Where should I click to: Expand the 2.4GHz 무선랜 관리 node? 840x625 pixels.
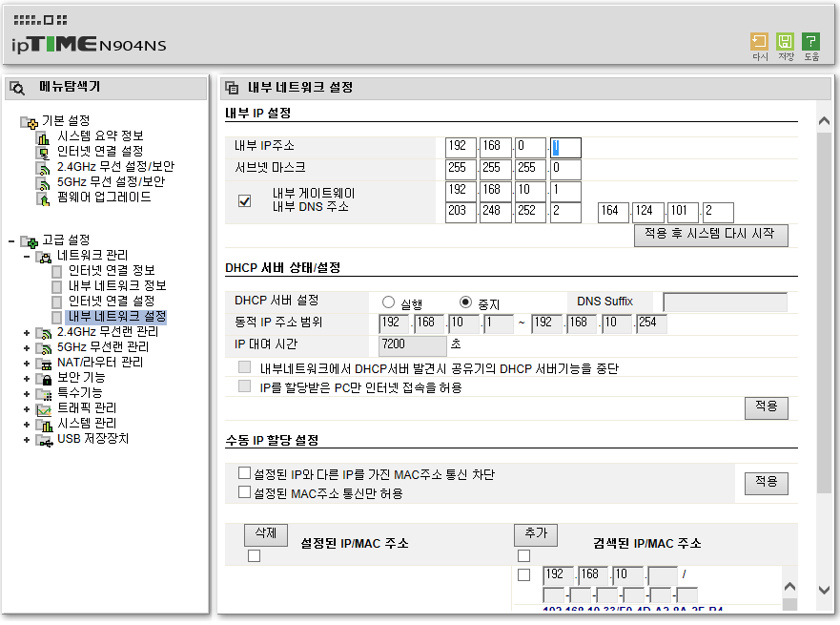pos(27,333)
